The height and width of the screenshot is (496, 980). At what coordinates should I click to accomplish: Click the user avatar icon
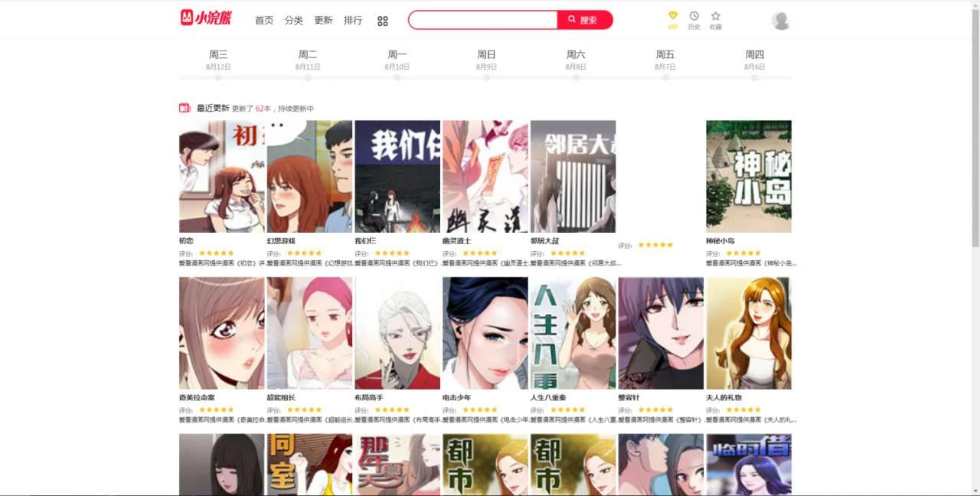click(x=780, y=21)
